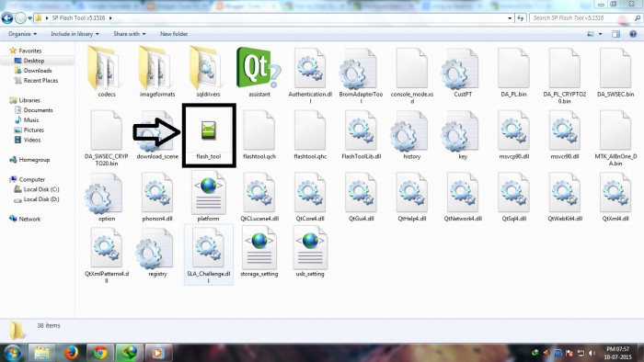This screenshot has width=644, height=362.
Task: Select the QtHelp4.dll file
Action: coord(412,198)
